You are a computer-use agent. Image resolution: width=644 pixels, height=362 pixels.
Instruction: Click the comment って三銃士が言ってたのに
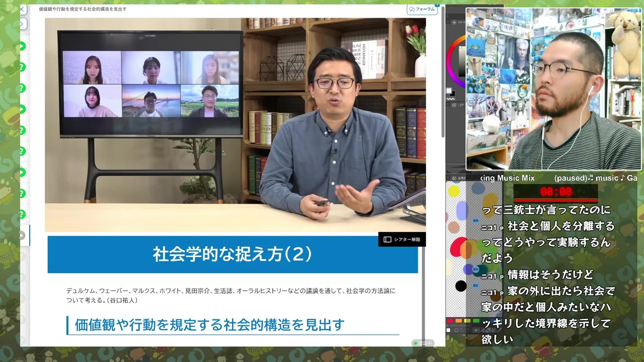[x=546, y=210]
